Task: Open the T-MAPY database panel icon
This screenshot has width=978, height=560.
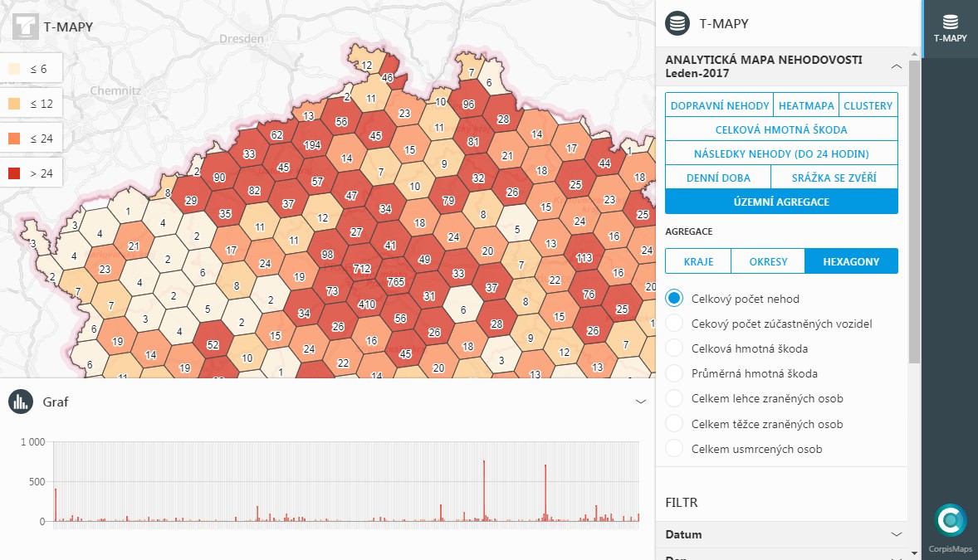Action: click(x=677, y=24)
